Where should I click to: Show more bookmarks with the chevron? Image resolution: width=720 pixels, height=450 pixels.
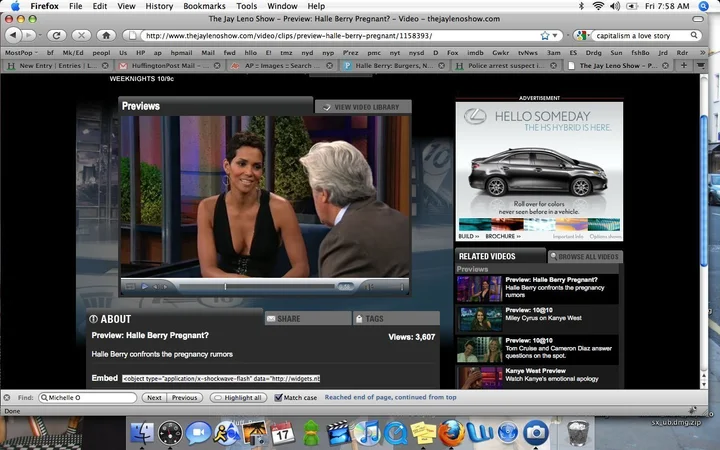click(x=702, y=53)
